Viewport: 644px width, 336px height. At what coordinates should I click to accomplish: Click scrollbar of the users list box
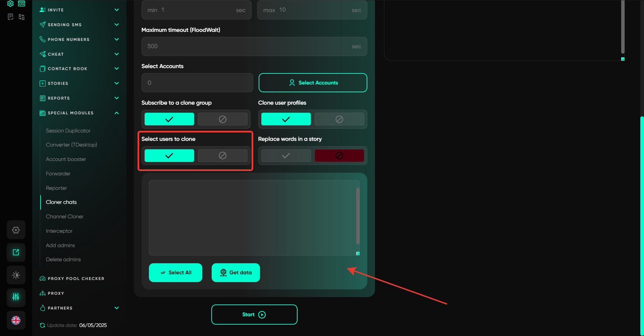coord(358,216)
